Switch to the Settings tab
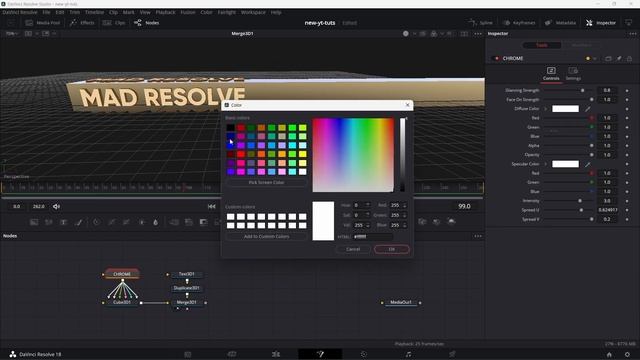This screenshot has width=640, height=360. (x=573, y=74)
